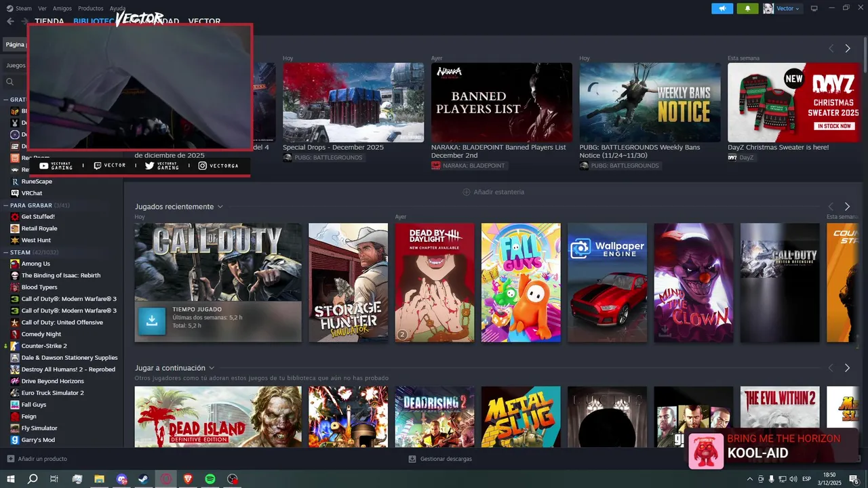The image size is (868, 488).
Task: Click the Garry's Mod game icon
Action: pos(15,440)
